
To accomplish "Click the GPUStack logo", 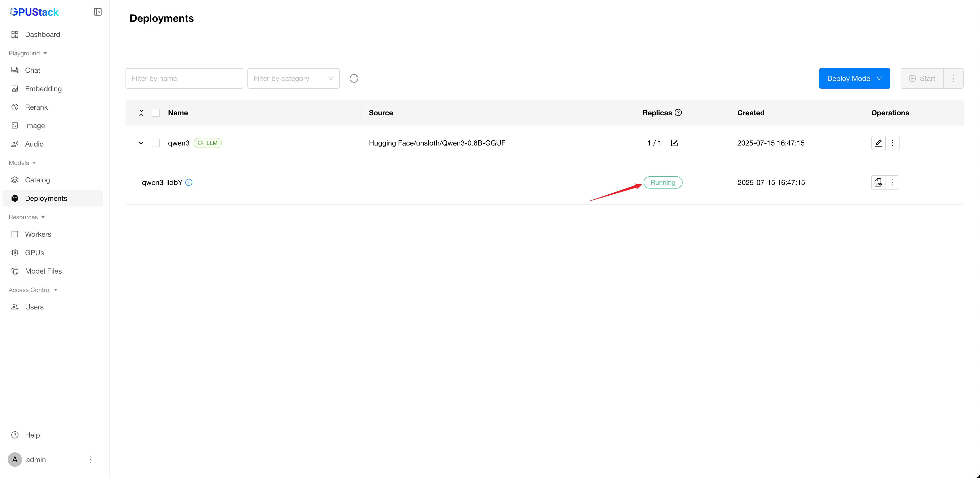I will point(34,12).
